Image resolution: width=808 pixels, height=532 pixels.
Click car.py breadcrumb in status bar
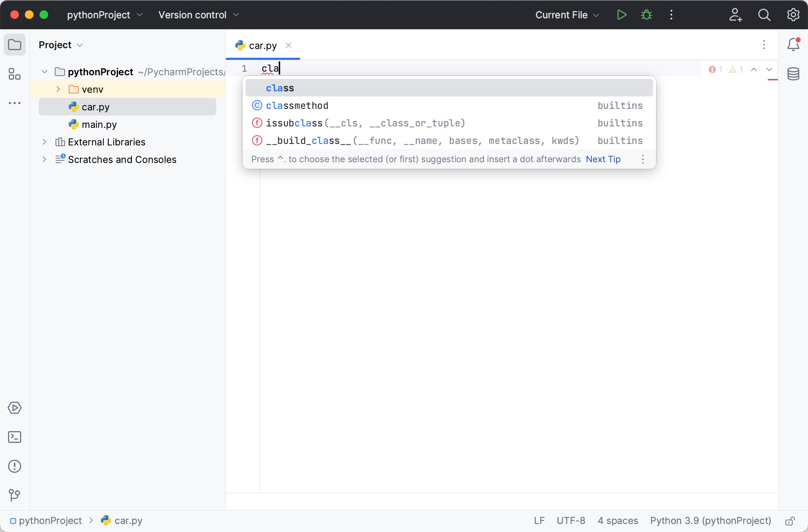[x=122, y=521]
